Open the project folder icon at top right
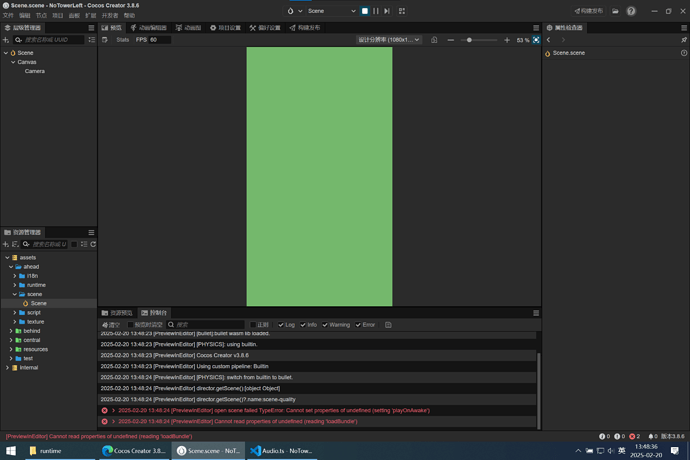Image resolution: width=690 pixels, height=460 pixels. point(615,11)
